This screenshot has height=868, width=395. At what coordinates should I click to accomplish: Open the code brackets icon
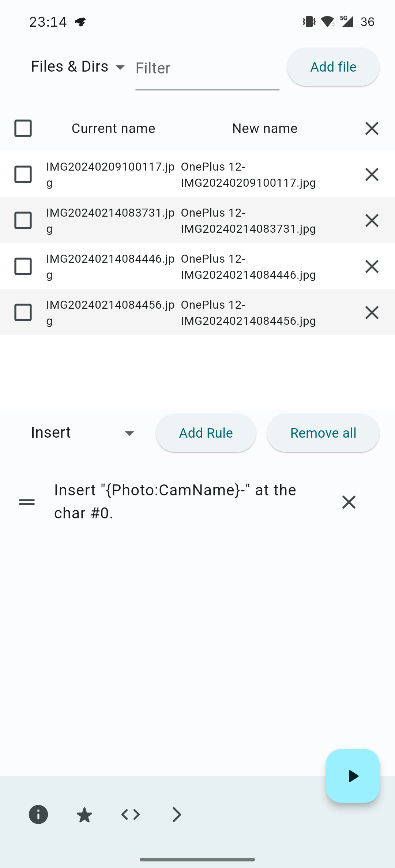[131, 814]
